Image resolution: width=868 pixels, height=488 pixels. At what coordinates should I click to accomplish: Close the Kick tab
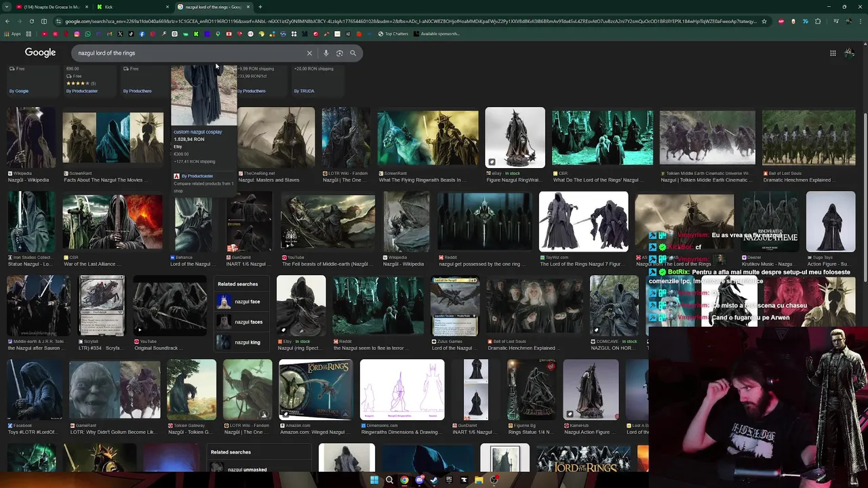[x=167, y=7]
